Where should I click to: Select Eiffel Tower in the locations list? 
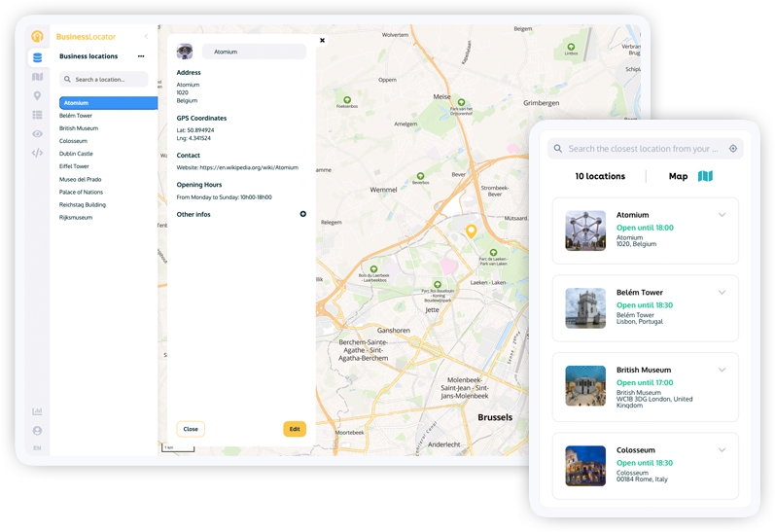click(x=74, y=166)
